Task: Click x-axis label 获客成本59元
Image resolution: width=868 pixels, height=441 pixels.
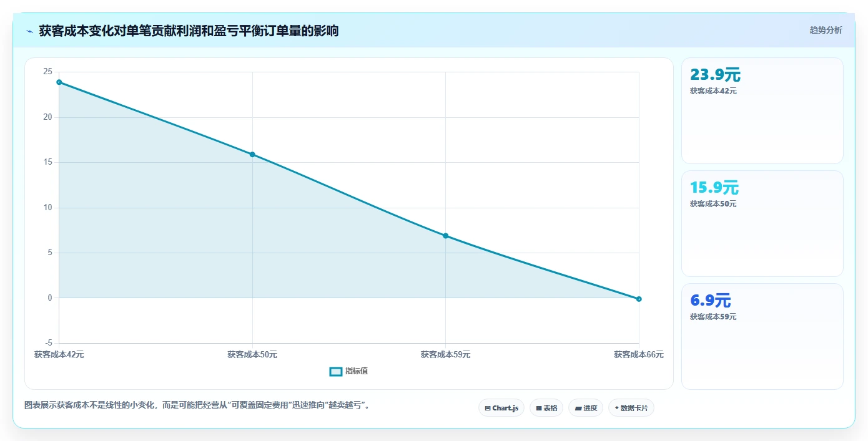Action: click(446, 354)
